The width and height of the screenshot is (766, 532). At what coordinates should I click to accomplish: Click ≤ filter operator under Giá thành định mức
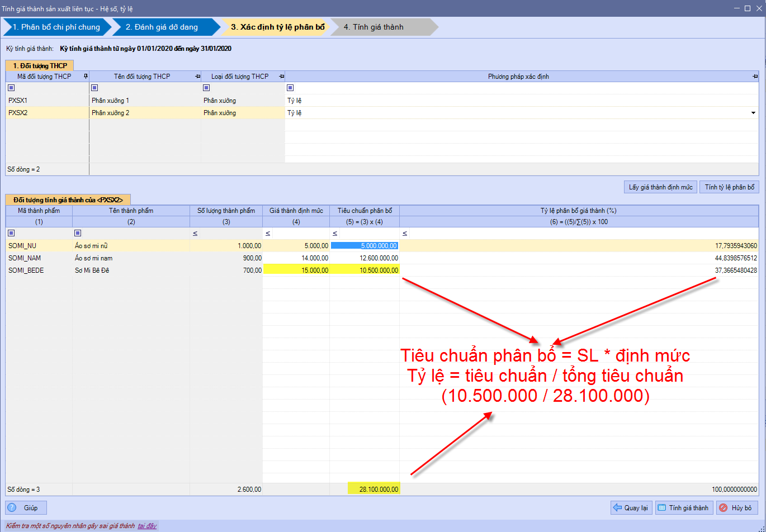click(x=267, y=234)
